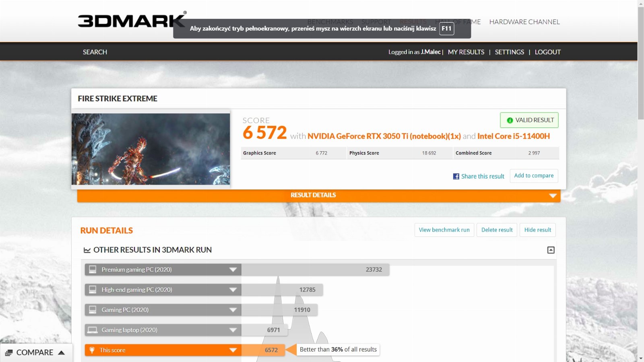
Task: Open Gaming PC (2020) dropdown arrow
Action: 233,310
